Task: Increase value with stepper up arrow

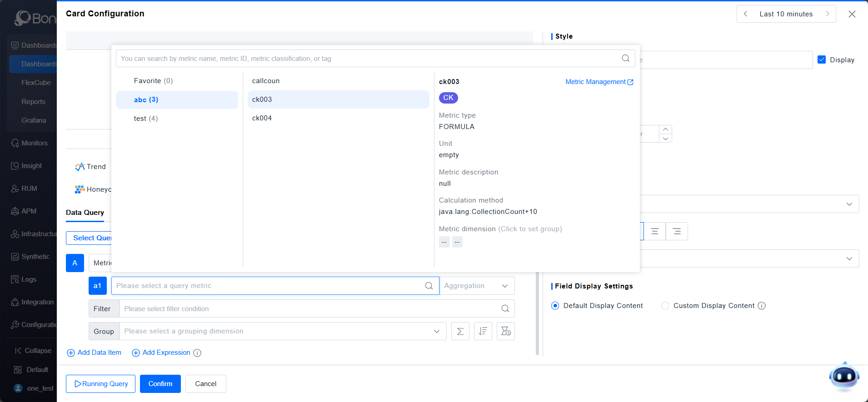Action: pyautogui.click(x=665, y=129)
